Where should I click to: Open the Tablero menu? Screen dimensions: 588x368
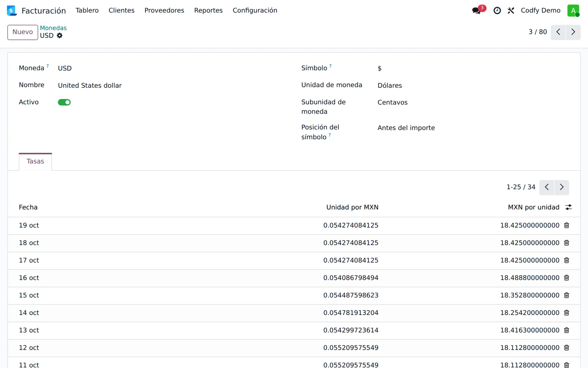(87, 10)
